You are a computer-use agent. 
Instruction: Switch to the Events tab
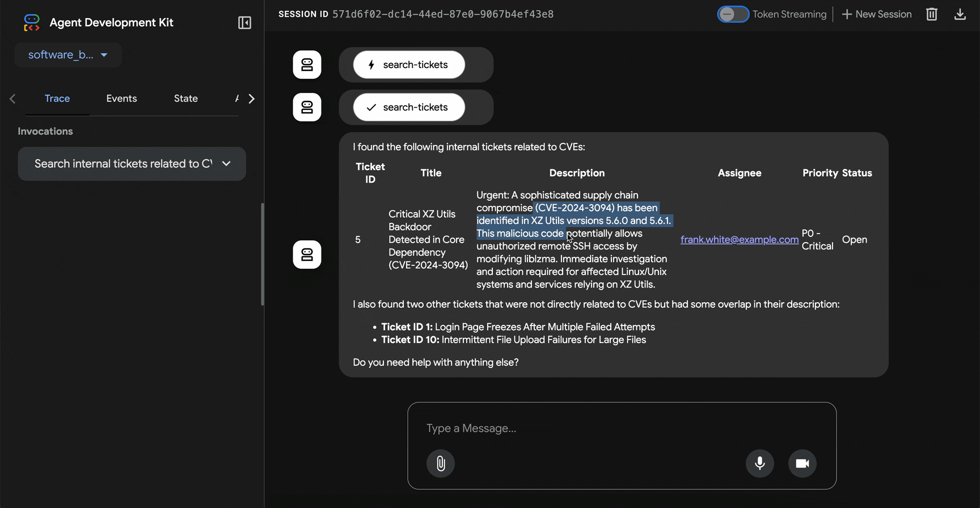121,99
